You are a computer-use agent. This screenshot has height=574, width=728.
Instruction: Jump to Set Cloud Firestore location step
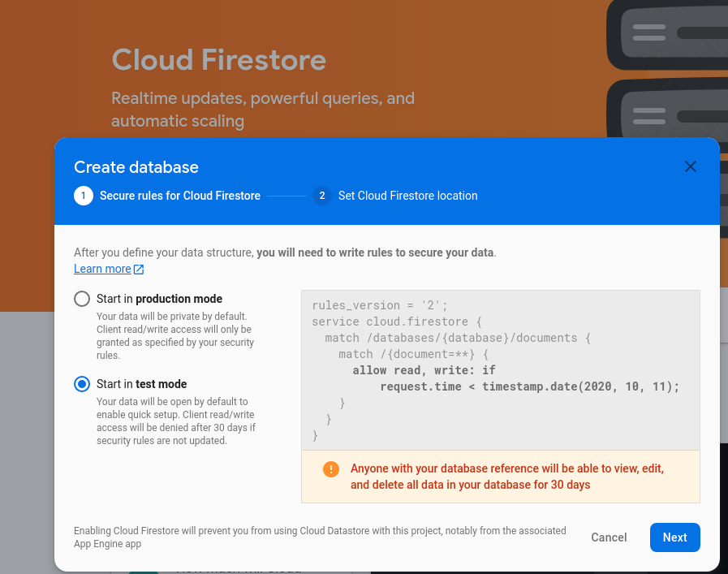407,196
